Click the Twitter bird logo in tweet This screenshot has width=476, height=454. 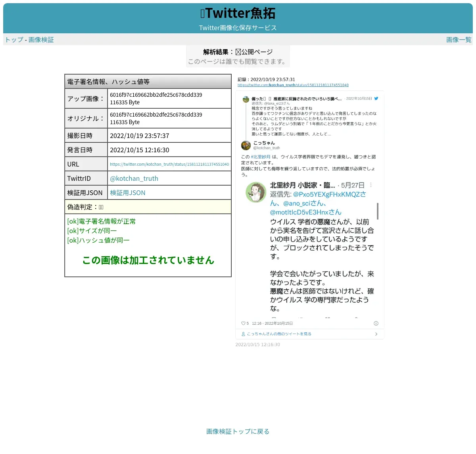tap(376, 98)
